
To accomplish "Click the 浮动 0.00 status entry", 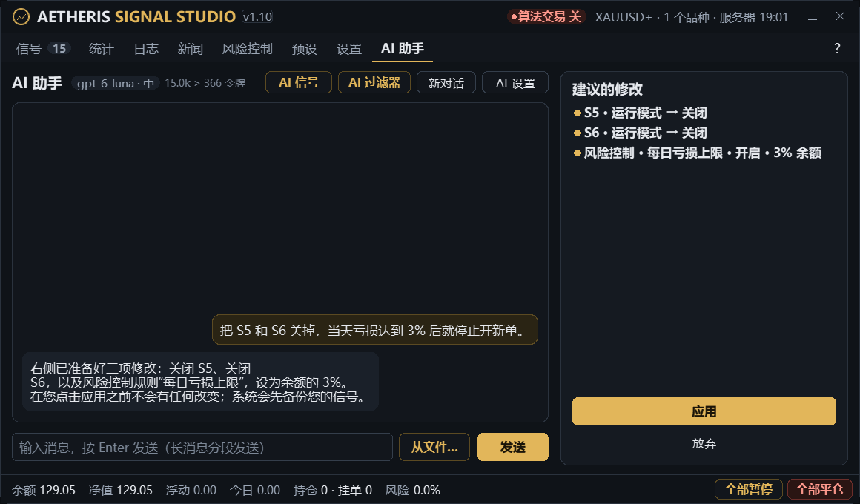I will [191, 491].
